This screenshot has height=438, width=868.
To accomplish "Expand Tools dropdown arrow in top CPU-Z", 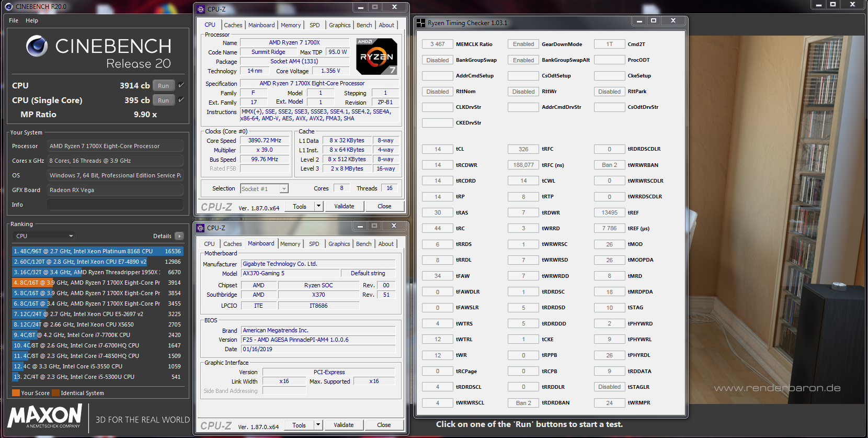I will coord(318,206).
